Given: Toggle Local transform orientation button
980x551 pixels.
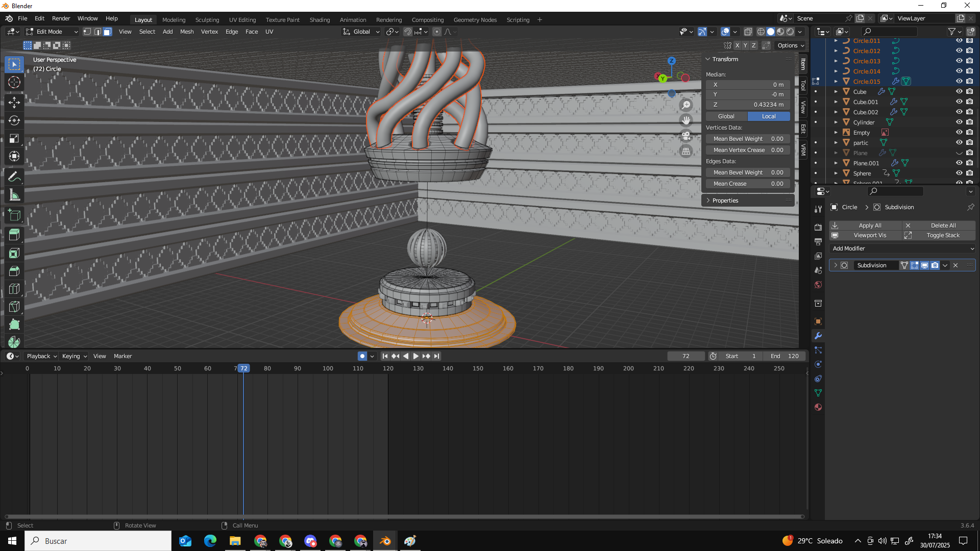Looking at the screenshot, I should tap(768, 116).
